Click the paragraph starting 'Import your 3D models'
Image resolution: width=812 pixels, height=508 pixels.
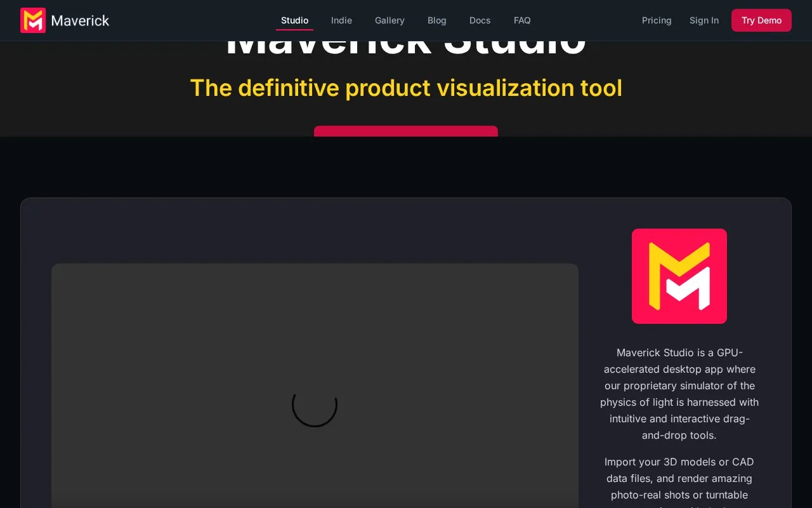point(679,481)
